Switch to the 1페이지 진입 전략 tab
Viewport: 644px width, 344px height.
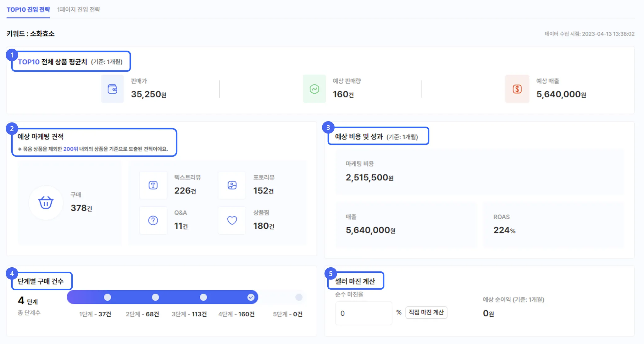[x=79, y=9]
